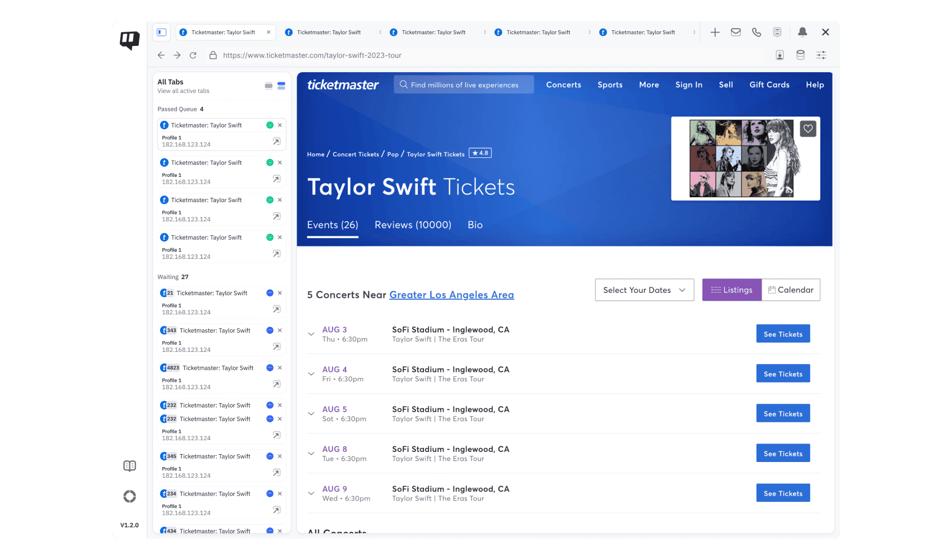Pop out the waiting tab numbered 345

point(277,473)
